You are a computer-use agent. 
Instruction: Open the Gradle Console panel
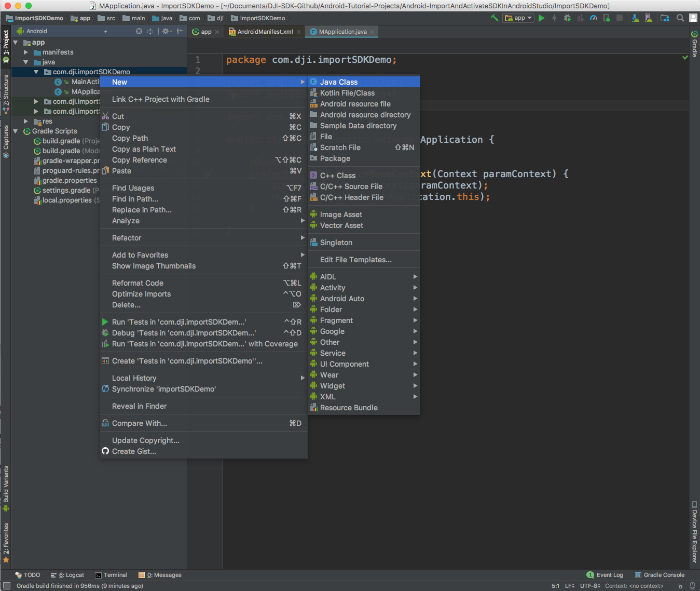click(660, 575)
